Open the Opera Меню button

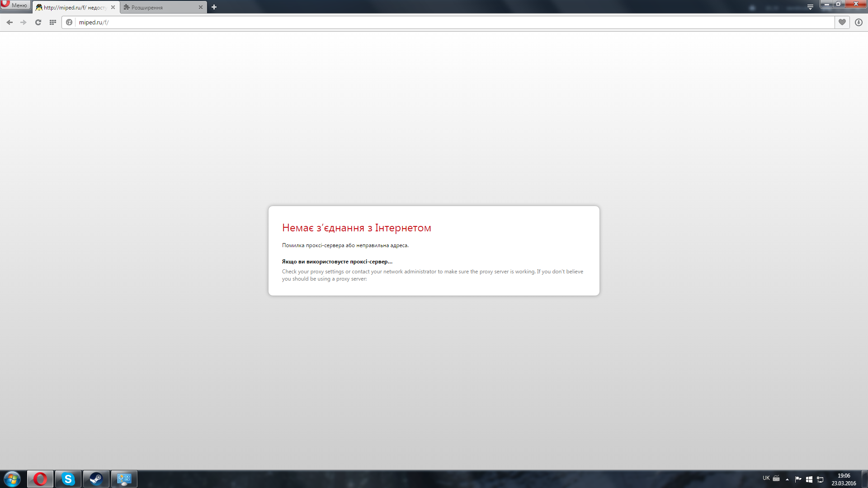(15, 5)
